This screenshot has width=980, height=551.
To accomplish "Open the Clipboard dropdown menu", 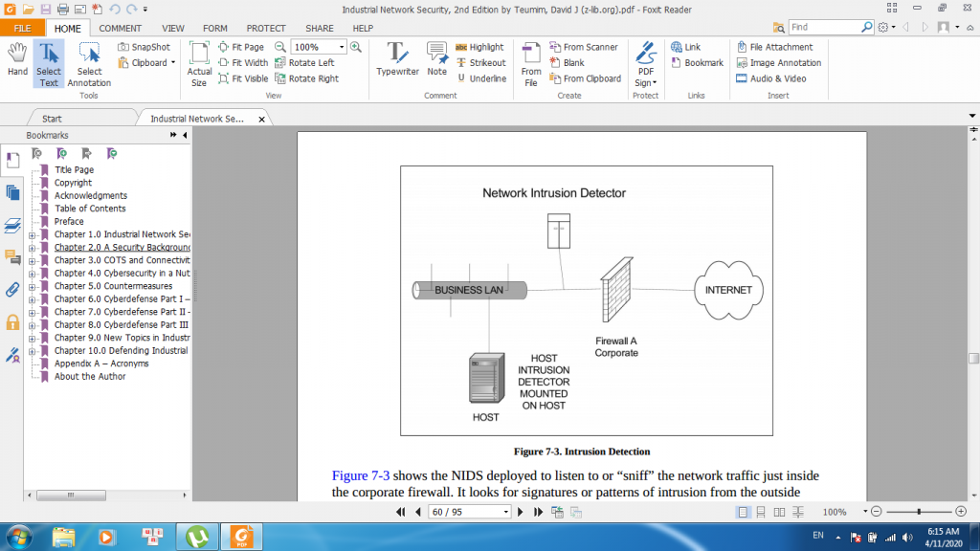I will pos(172,63).
